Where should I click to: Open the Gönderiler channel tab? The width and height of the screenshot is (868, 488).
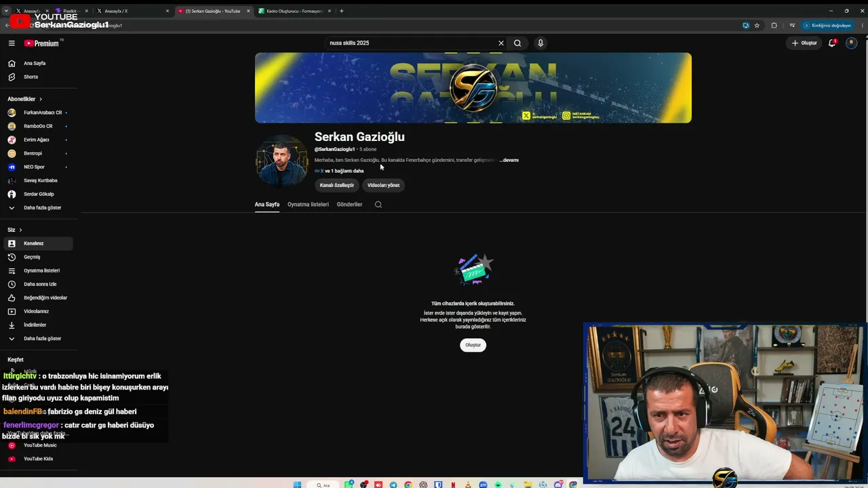coord(349,204)
